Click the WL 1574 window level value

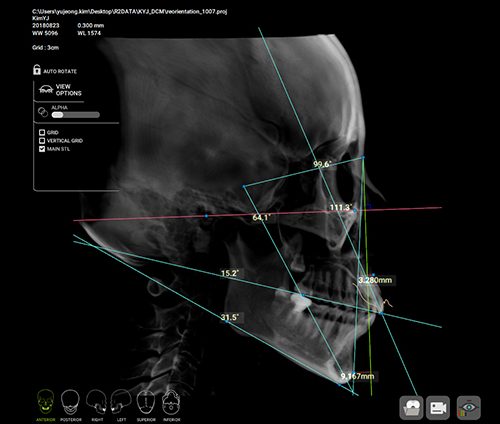coord(89,33)
